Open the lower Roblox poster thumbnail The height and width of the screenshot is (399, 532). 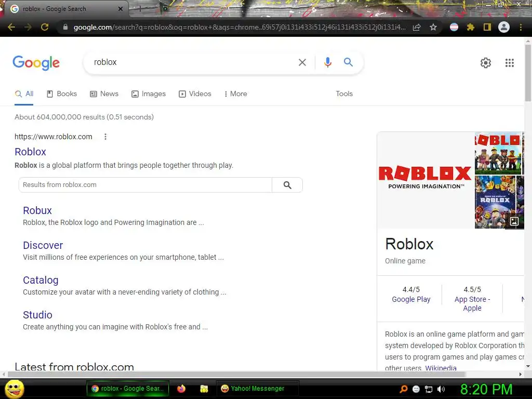click(495, 202)
